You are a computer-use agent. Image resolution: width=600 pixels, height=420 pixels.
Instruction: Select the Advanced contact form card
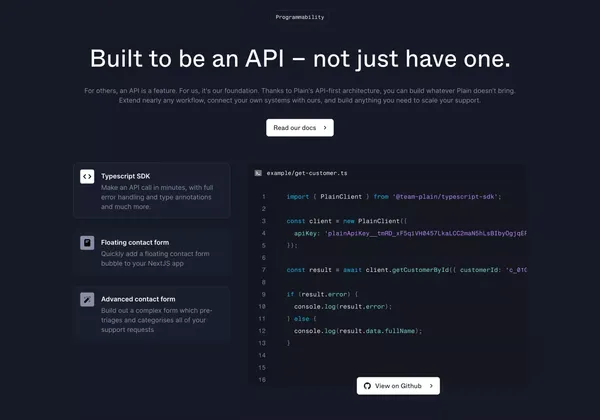152,313
